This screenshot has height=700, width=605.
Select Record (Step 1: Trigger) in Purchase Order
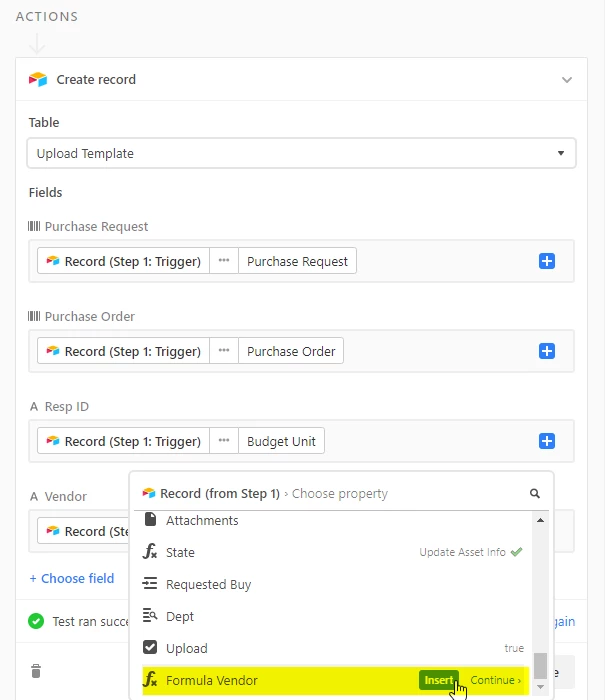tap(124, 351)
